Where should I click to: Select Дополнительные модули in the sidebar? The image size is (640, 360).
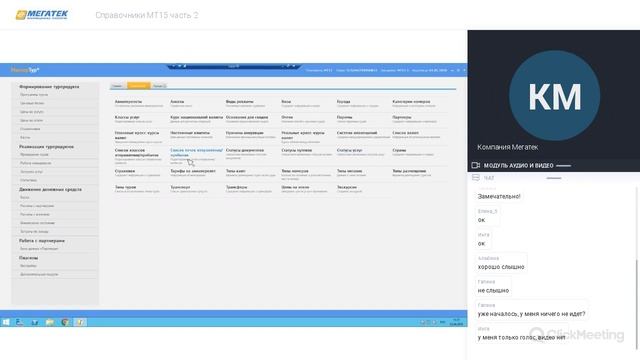pos(39,274)
